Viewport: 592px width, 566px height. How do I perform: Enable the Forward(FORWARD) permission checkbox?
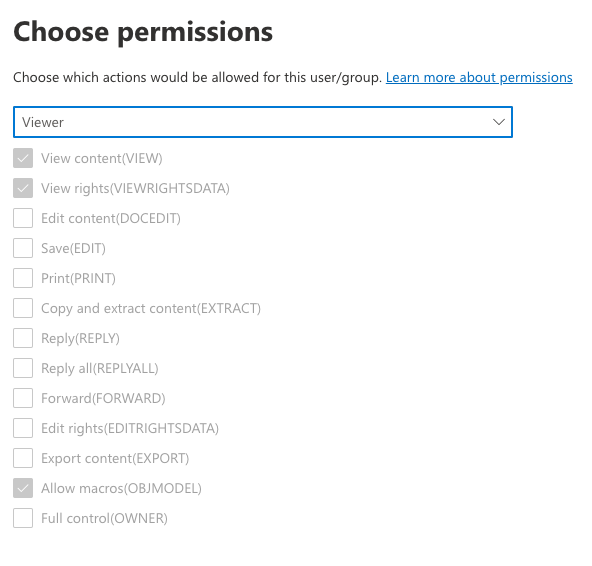click(x=23, y=398)
